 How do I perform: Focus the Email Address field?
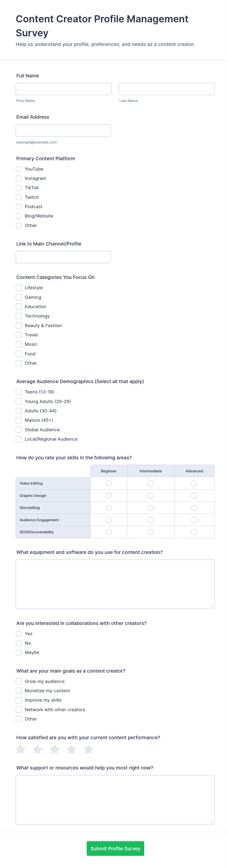(63, 130)
